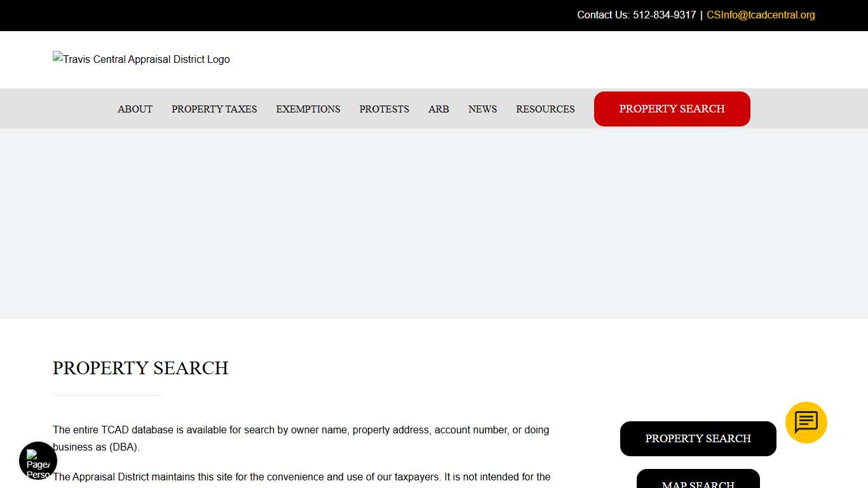Open the ARB navigation item
Screen dimensions: 868x488
tap(438, 109)
